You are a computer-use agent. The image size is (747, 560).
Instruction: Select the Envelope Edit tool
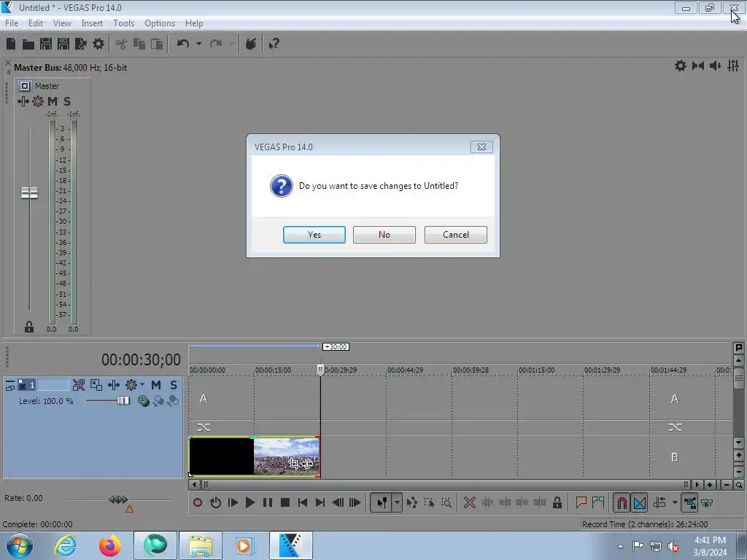[412, 502]
